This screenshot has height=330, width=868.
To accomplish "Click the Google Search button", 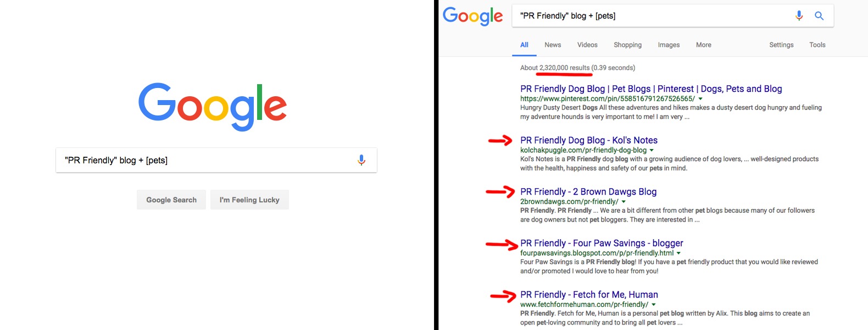I will [x=171, y=200].
